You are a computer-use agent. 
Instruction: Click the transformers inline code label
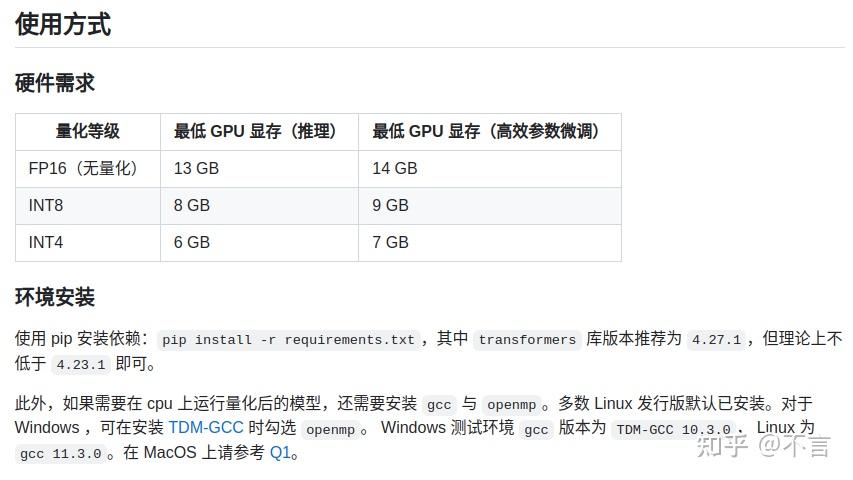(527, 340)
